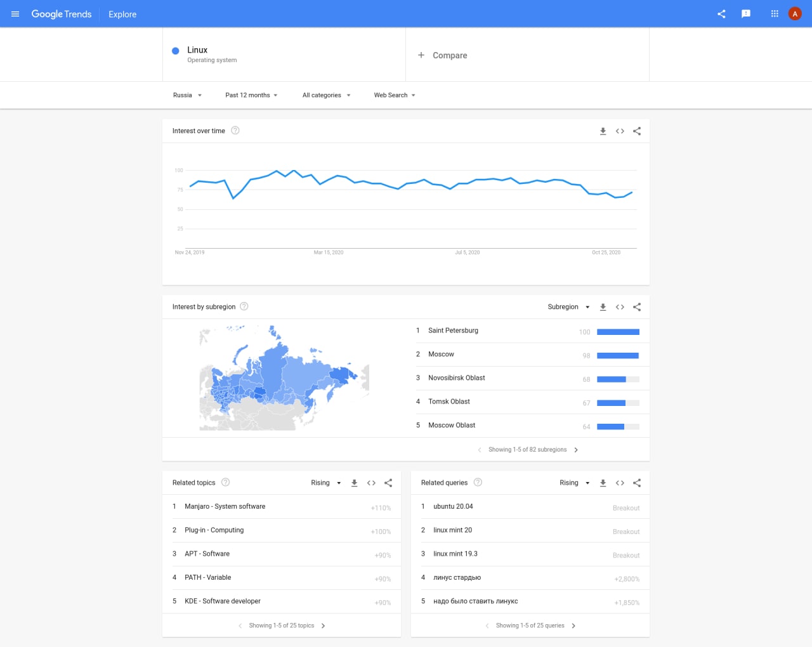Open linux mint 20 related query
This screenshot has height=647, width=812.
coord(530,530)
